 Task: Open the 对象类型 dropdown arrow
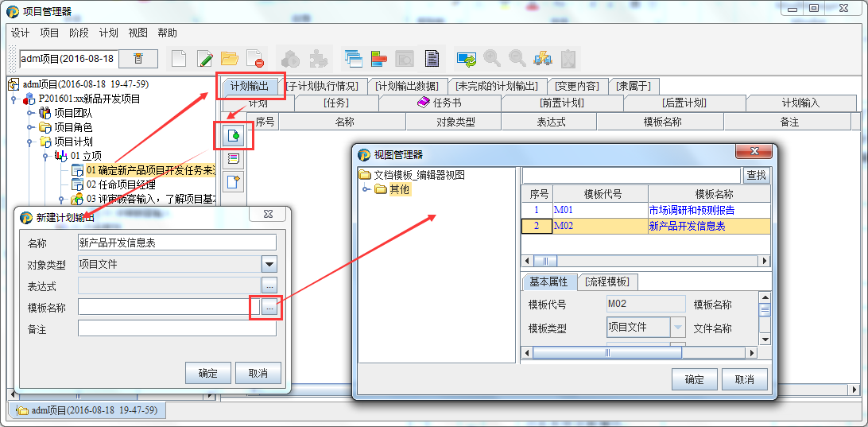(x=269, y=264)
